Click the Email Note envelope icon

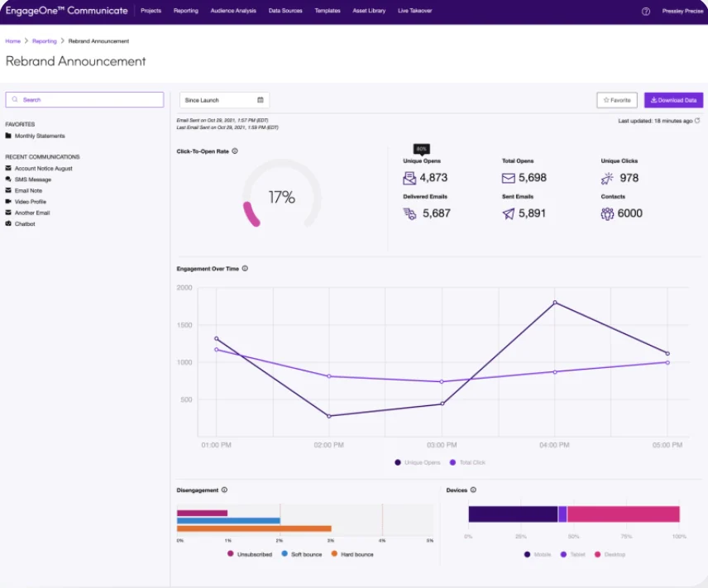pyautogui.click(x=8, y=190)
